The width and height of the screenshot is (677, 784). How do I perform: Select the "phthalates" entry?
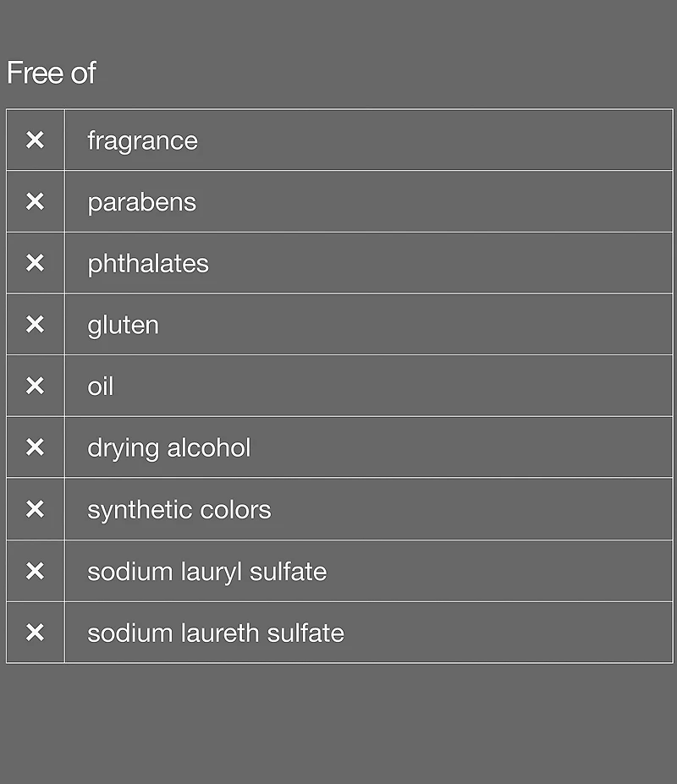click(148, 263)
